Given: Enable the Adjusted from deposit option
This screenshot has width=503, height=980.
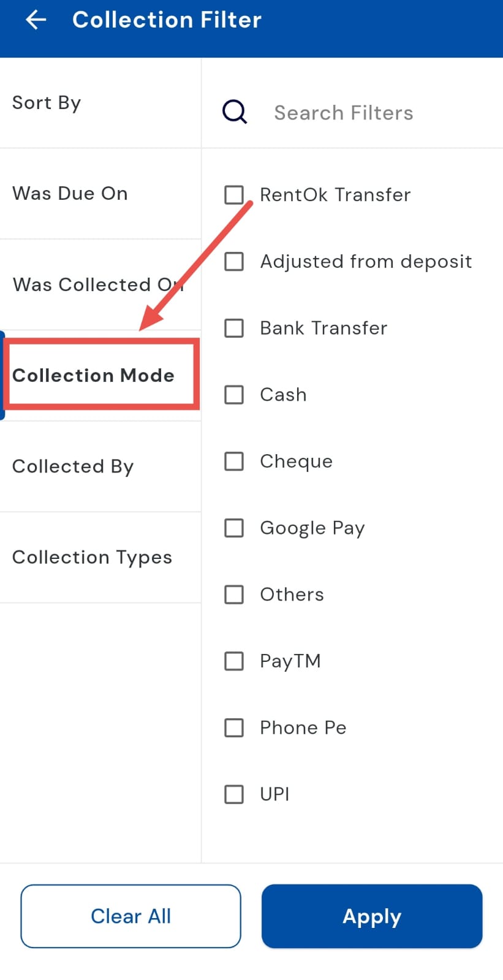Looking at the screenshot, I should 234,262.
